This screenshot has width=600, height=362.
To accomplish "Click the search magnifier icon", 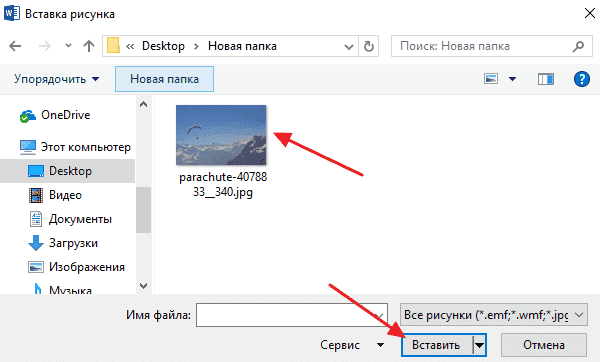I will 579,46.
